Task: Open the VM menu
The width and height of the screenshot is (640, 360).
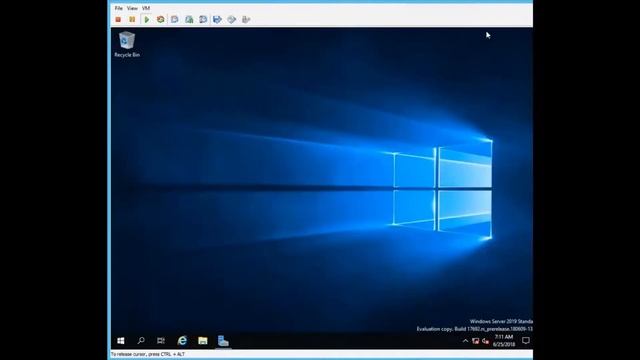Action: (146, 8)
